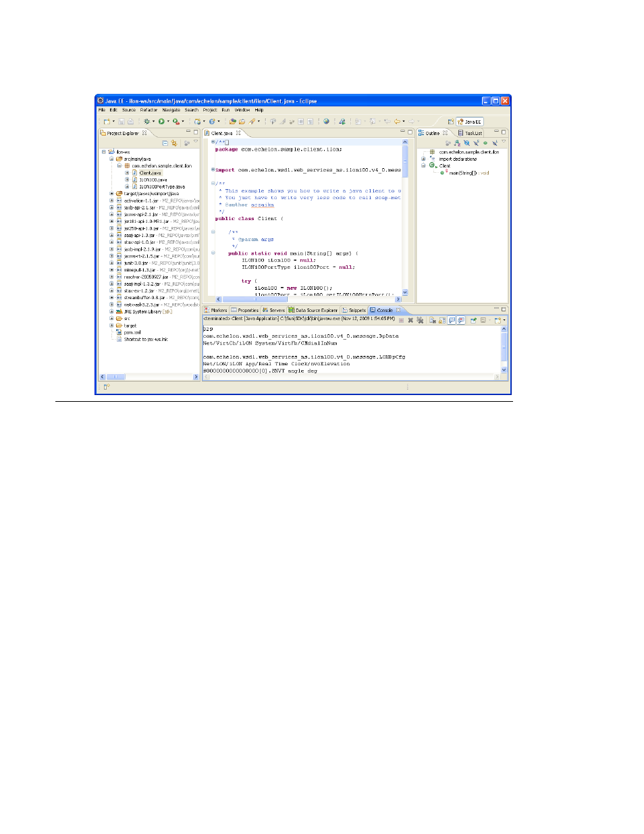Viewport: 644px width, 834px height.
Task: Click the fast view icon in status bar
Action: click(x=106, y=387)
